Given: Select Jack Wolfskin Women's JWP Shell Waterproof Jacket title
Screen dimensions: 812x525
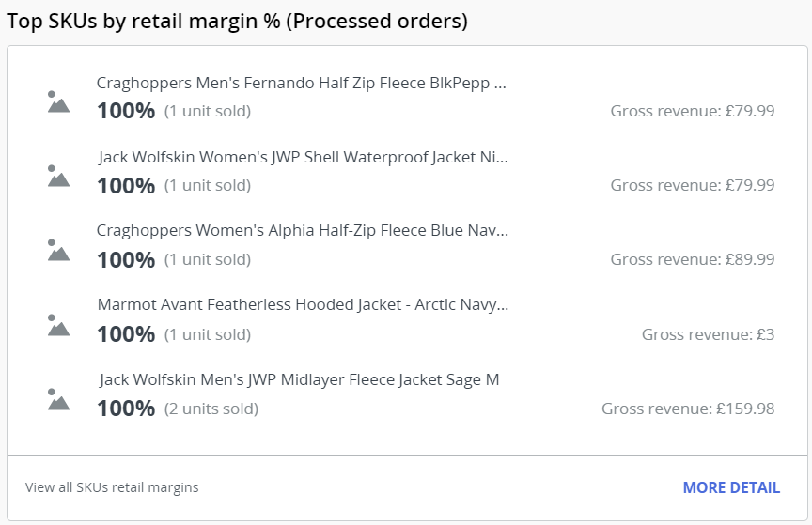Looking at the screenshot, I should (303, 157).
